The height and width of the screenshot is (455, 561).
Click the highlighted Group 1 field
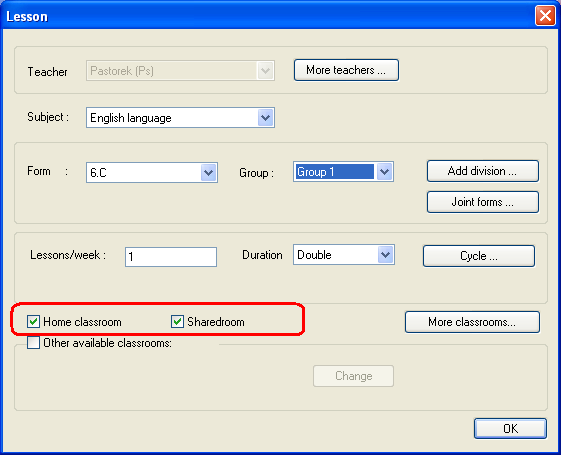[335, 172]
